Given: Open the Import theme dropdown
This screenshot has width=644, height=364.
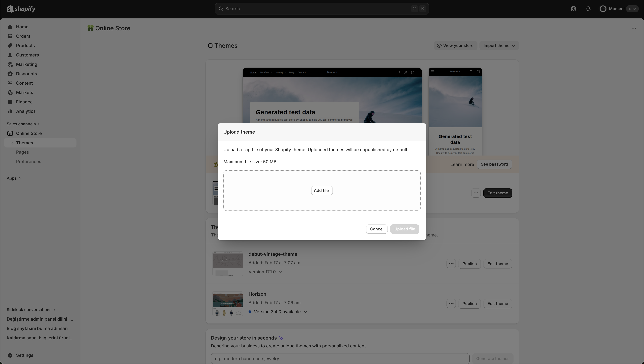Looking at the screenshot, I should 499,46.
